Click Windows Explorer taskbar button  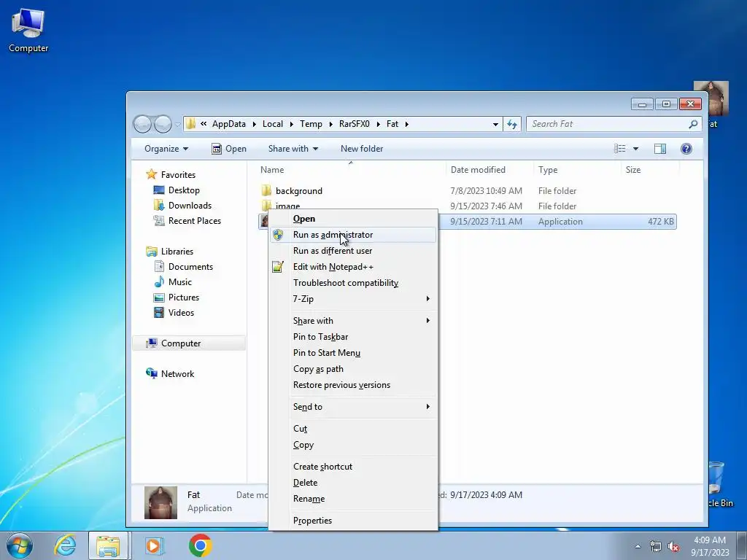(x=108, y=545)
